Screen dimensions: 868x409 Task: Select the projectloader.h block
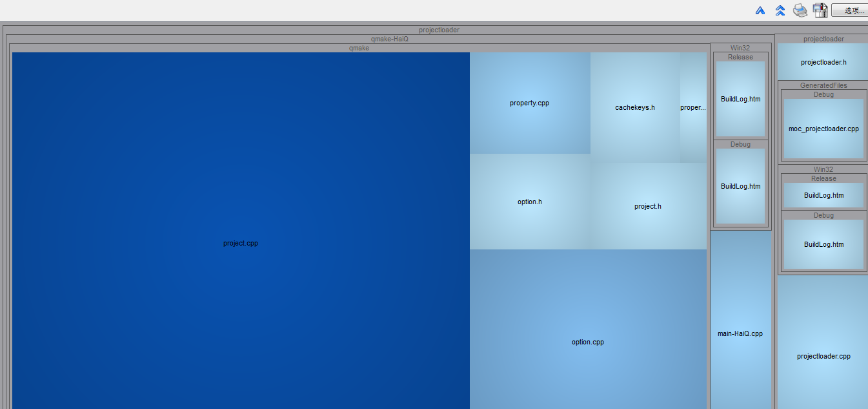(x=823, y=62)
